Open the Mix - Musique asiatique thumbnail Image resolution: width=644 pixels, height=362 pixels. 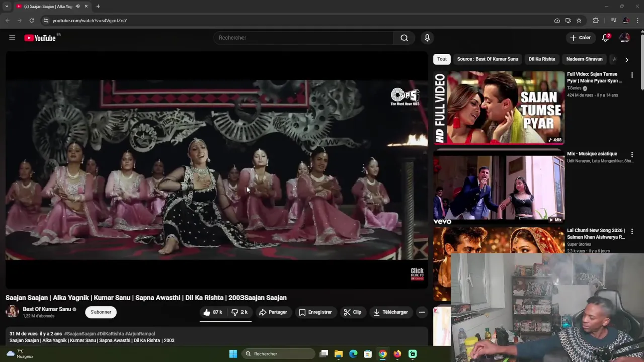coord(499,188)
